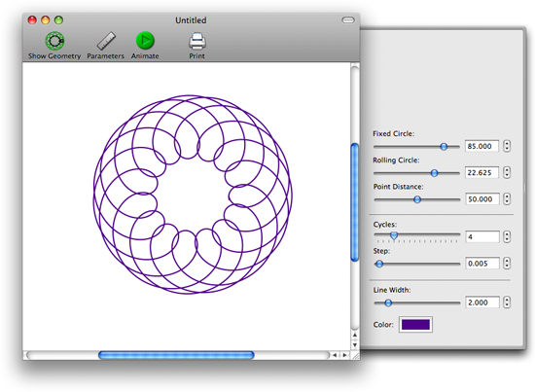Start the Animate green play icon
Image resolution: width=535 pixels, height=392 pixels.
(145, 41)
